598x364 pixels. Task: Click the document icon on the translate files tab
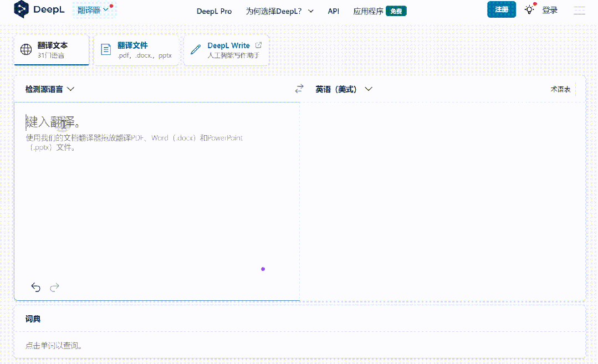coord(105,49)
